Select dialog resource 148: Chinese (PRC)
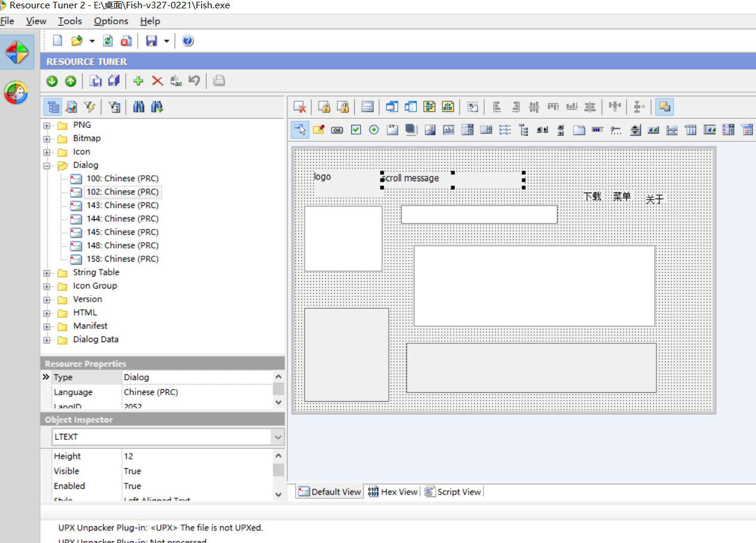This screenshot has height=543, width=756. (x=122, y=246)
